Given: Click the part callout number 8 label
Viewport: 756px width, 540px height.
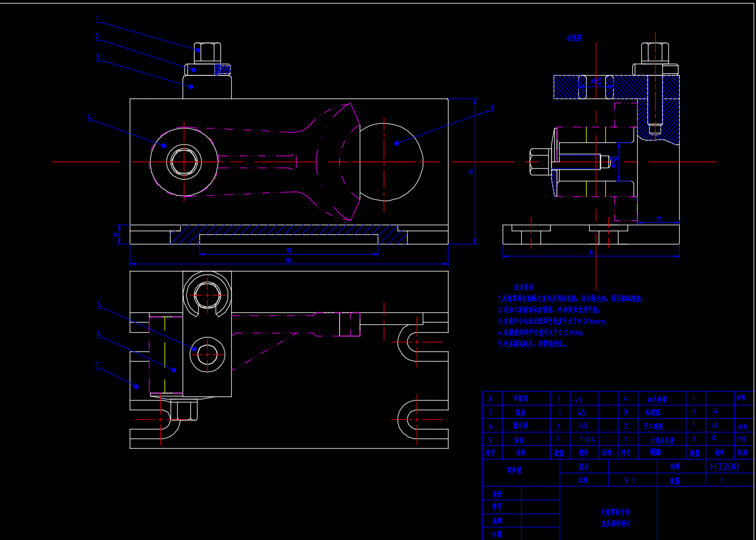Looking at the screenshot, I should 492,108.
